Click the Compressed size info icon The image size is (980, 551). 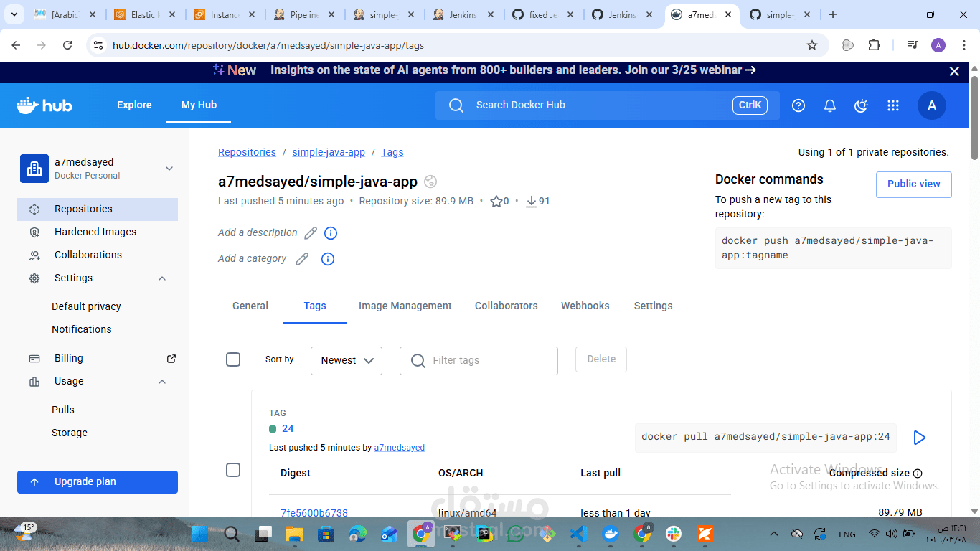coord(918,474)
